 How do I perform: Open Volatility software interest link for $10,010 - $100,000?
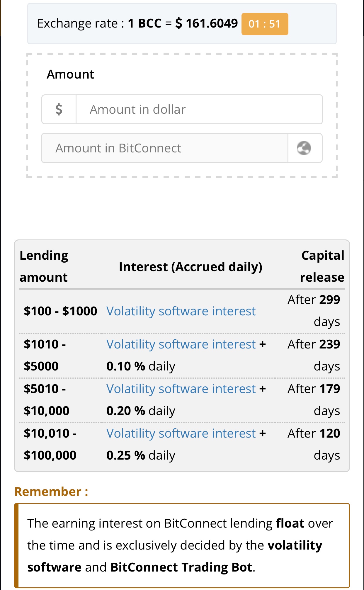coord(181,433)
